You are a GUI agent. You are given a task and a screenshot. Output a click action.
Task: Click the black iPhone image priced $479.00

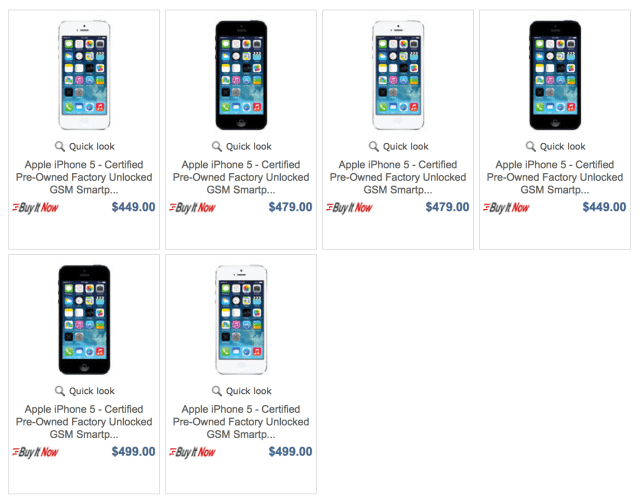[241, 76]
